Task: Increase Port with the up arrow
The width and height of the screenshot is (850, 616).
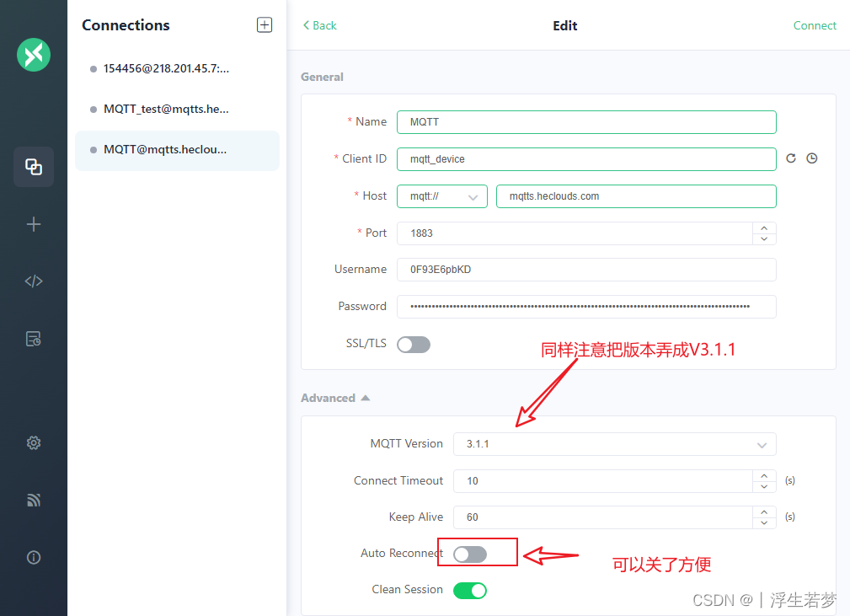Action: click(x=764, y=228)
